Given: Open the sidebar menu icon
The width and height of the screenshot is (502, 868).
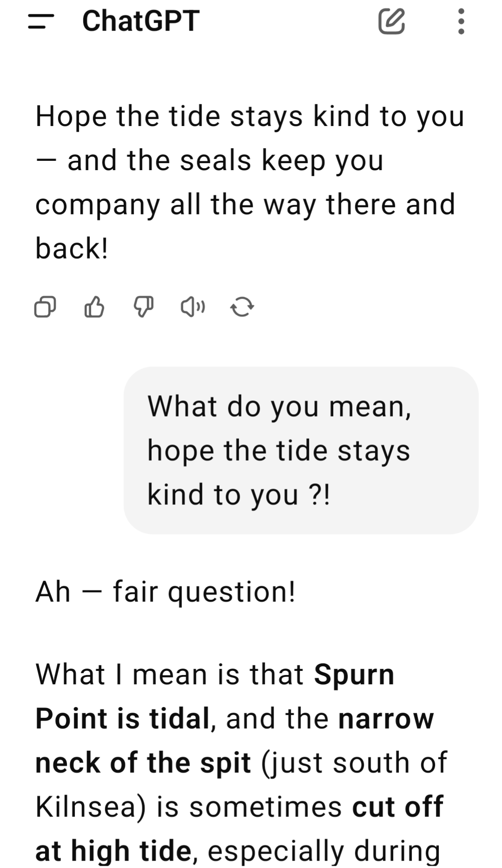Looking at the screenshot, I should [x=40, y=21].
